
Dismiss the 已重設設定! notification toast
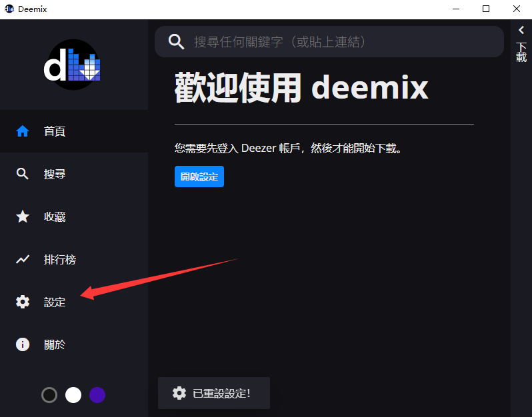pyautogui.click(x=214, y=393)
